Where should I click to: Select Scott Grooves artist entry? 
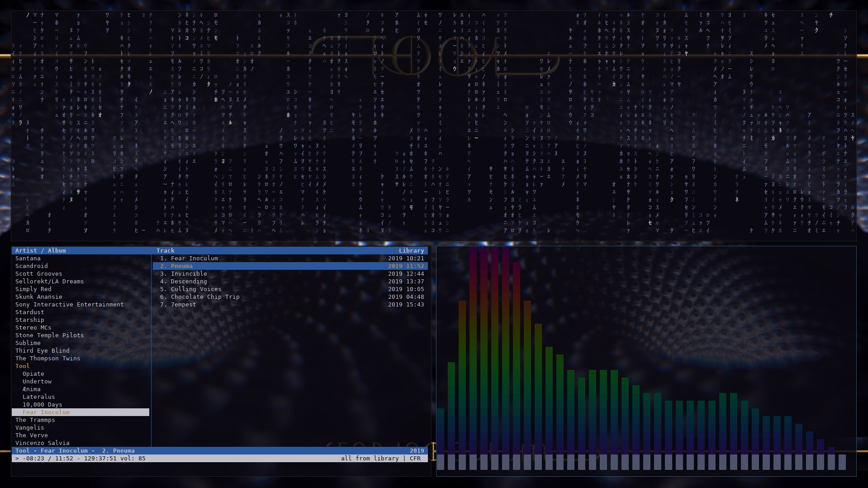pos(38,274)
